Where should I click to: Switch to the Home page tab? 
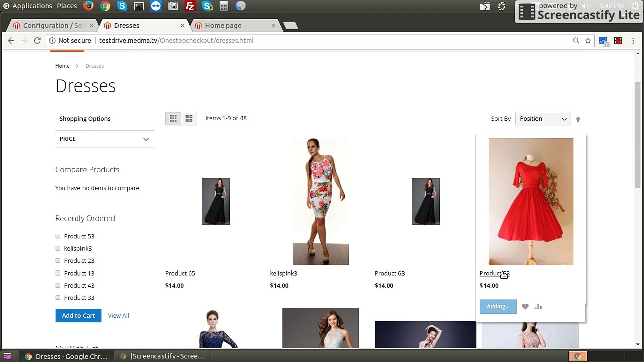[x=235, y=25]
